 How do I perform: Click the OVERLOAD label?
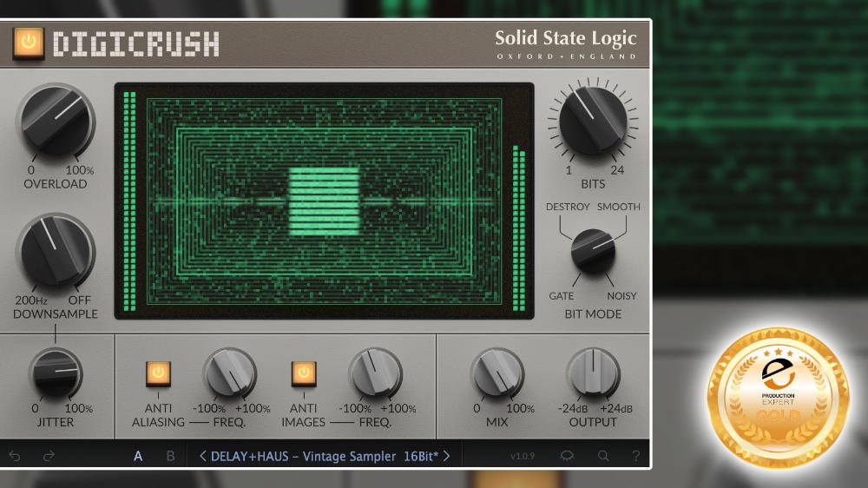(x=56, y=184)
